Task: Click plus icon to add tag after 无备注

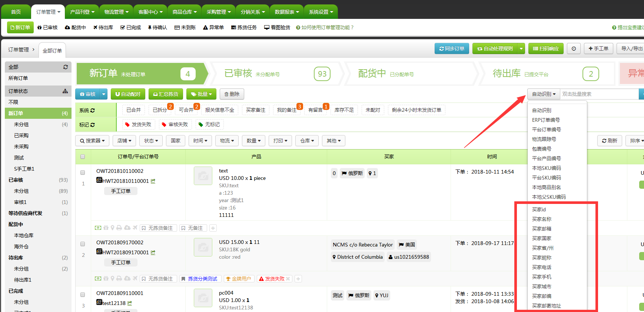Action: (x=213, y=228)
